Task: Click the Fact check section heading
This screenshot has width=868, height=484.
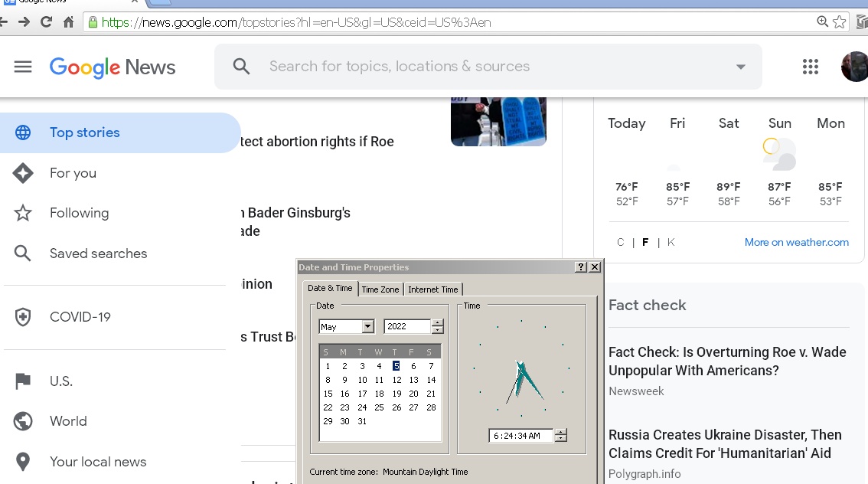Action: (647, 305)
